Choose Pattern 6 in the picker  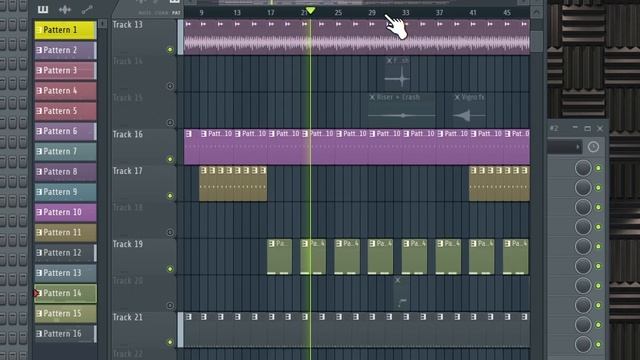65,131
